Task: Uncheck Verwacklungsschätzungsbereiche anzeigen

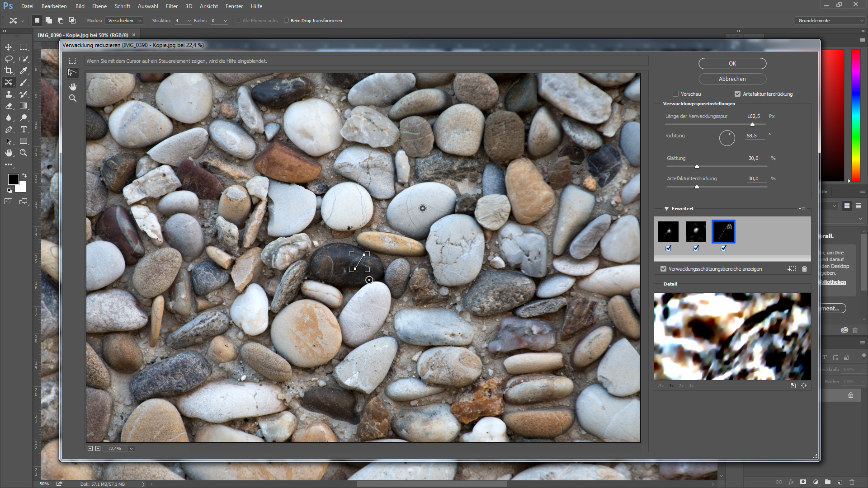Action: tap(663, 269)
